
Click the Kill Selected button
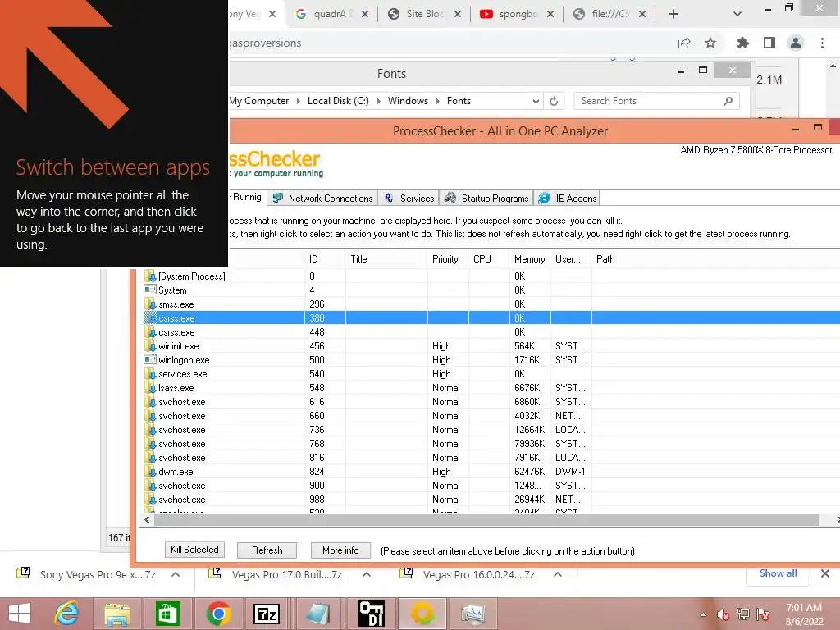(194, 550)
